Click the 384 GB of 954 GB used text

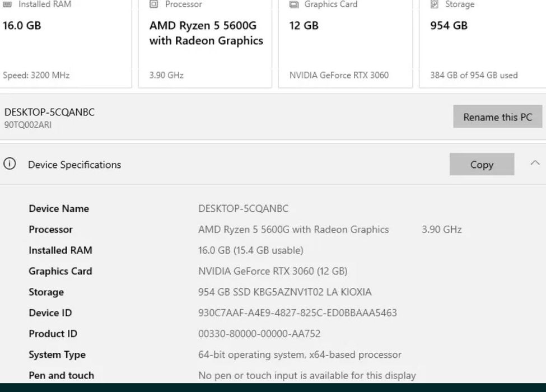474,75
